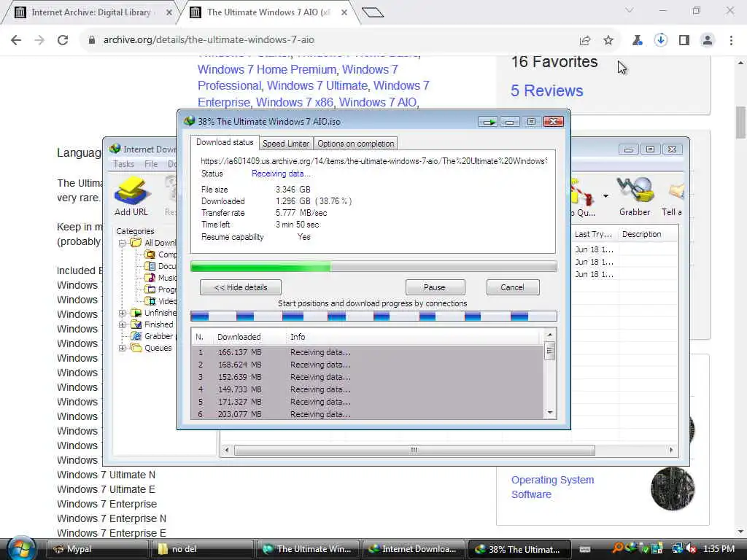This screenshot has width=747, height=560.
Task: Click the taskbar clock showing 1:35 PM
Action: click(719, 549)
